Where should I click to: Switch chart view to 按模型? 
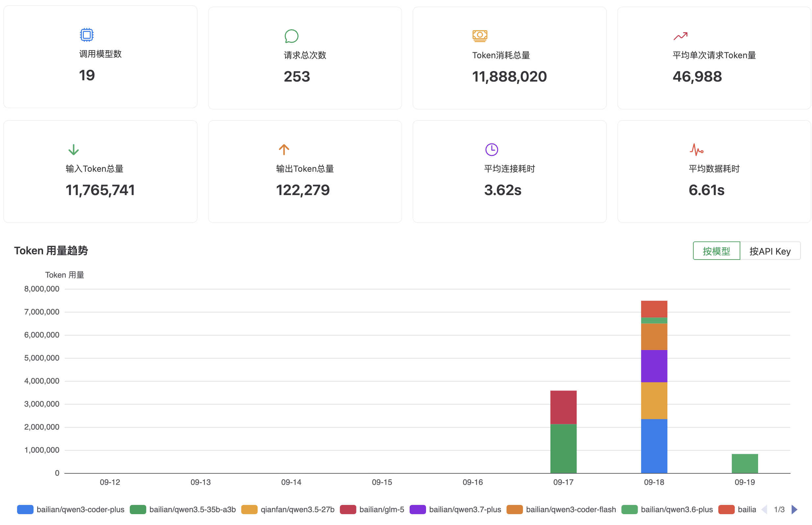pos(716,251)
